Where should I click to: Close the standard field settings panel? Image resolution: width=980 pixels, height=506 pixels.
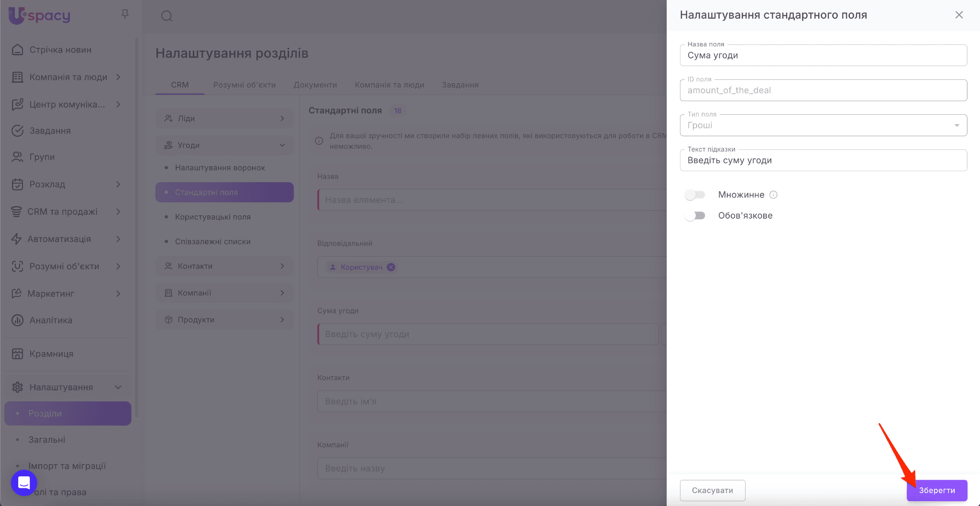[959, 15]
